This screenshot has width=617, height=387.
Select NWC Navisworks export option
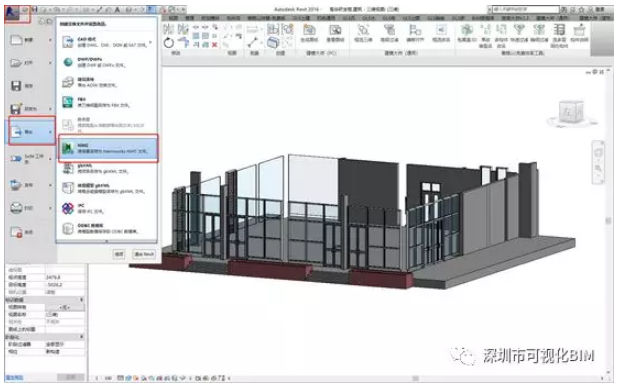(x=108, y=148)
